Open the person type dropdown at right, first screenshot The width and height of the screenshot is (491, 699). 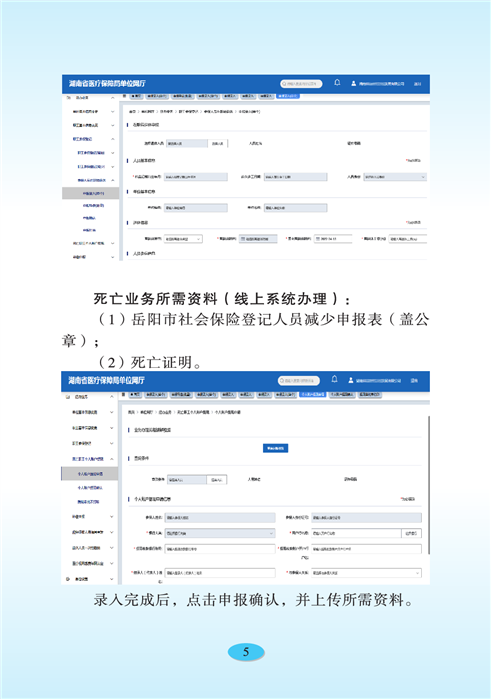pyautogui.click(x=395, y=177)
